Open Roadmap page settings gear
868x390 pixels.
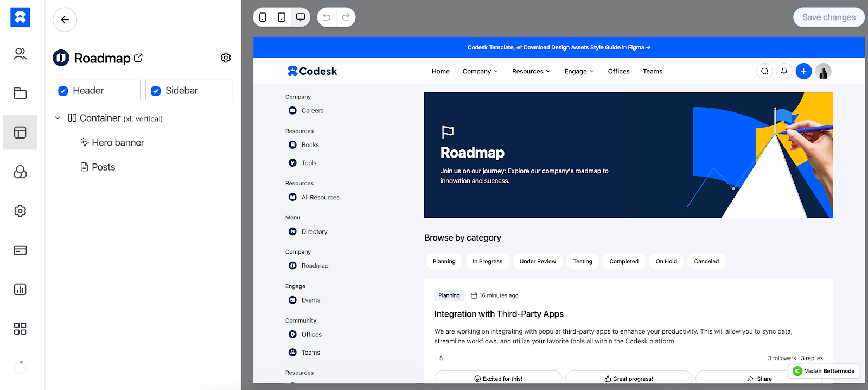226,58
